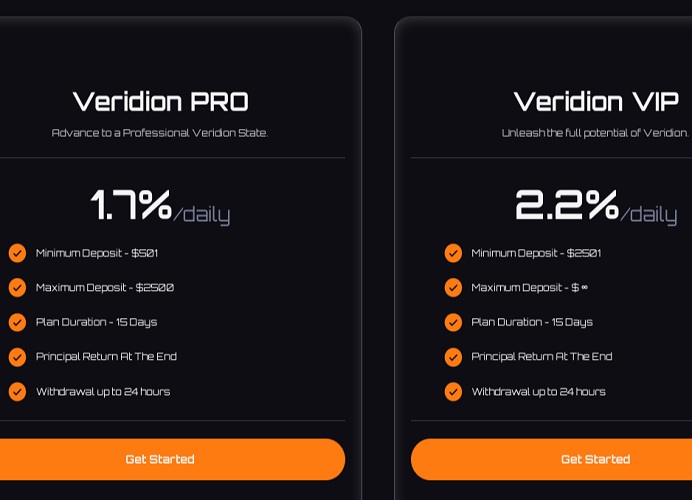Click checkmark icon beside PRO Plan Duration
Image resolution: width=692 pixels, height=500 pixels.
tap(17, 322)
